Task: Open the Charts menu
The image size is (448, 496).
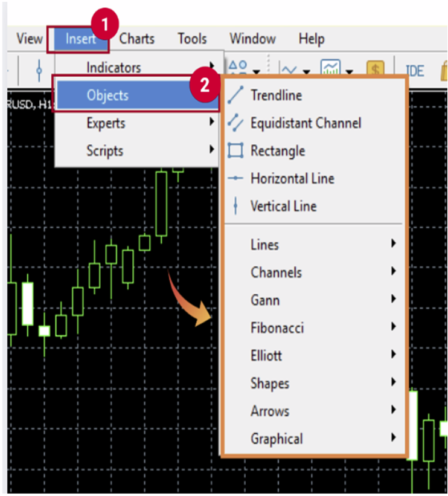Action: [137, 39]
